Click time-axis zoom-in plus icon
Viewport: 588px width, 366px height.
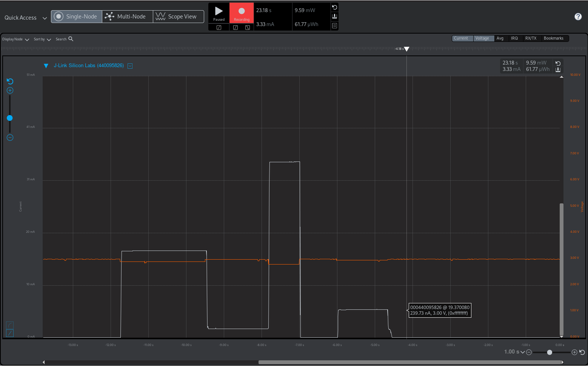(x=574, y=352)
